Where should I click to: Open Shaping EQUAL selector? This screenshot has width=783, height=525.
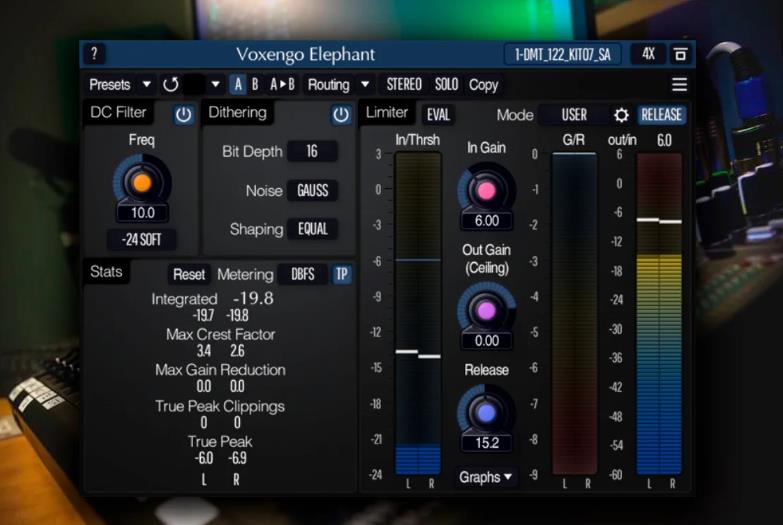313,229
